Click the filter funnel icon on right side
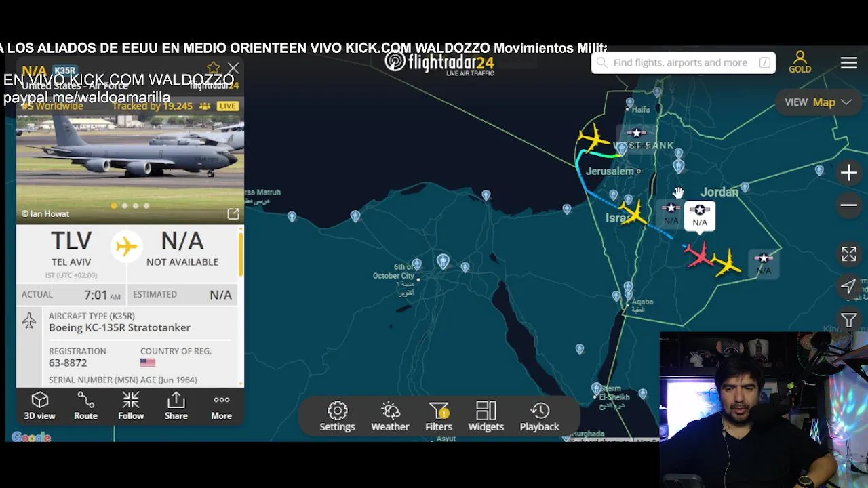The height and width of the screenshot is (488, 868). click(849, 320)
